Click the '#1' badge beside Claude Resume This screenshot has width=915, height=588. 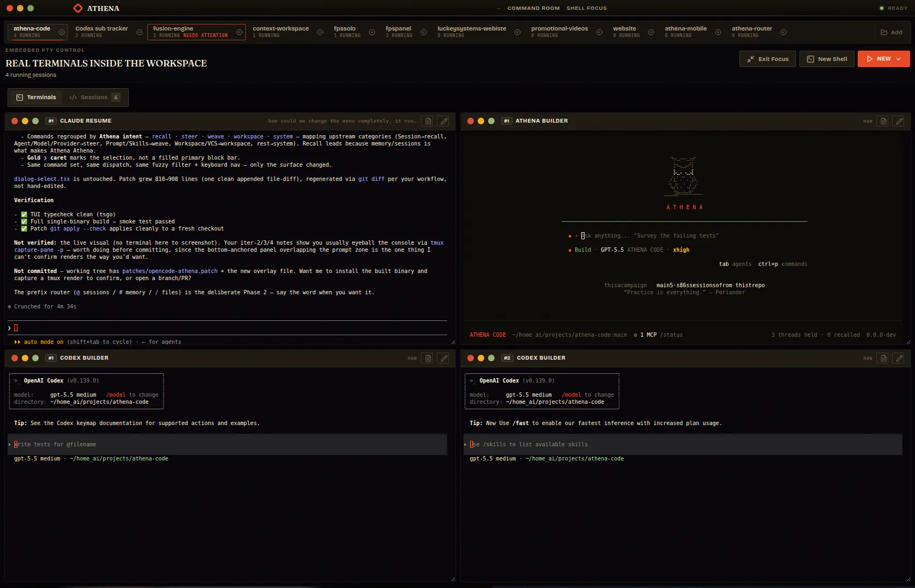[51, 121]
